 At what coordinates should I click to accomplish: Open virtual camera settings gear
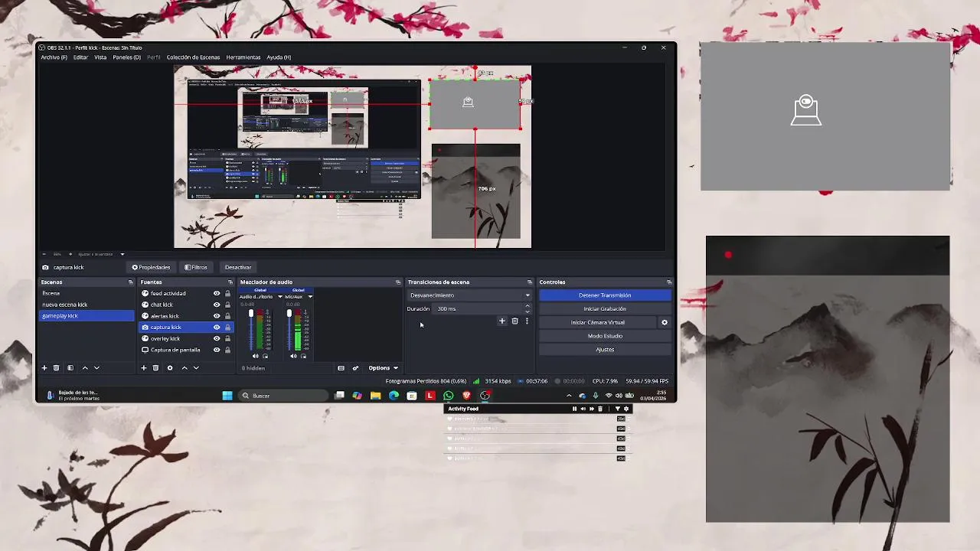pos(665,322)
